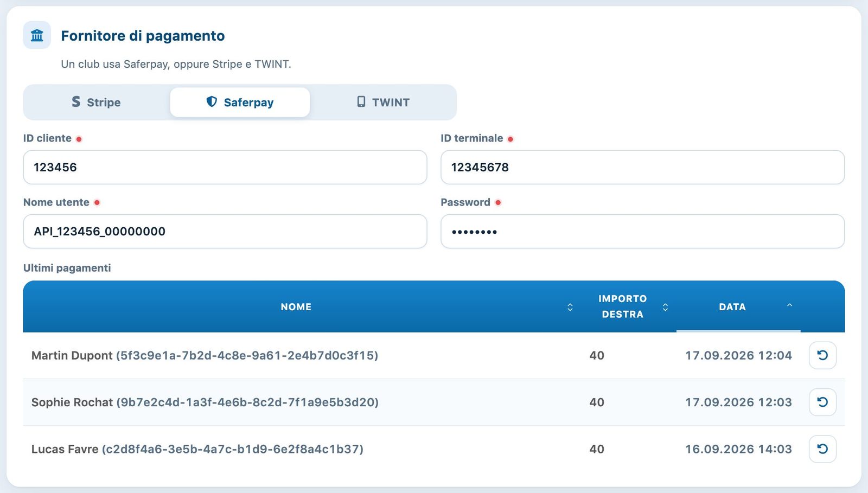Click the bank building icon
868x493 pixels.
(37, 35)
